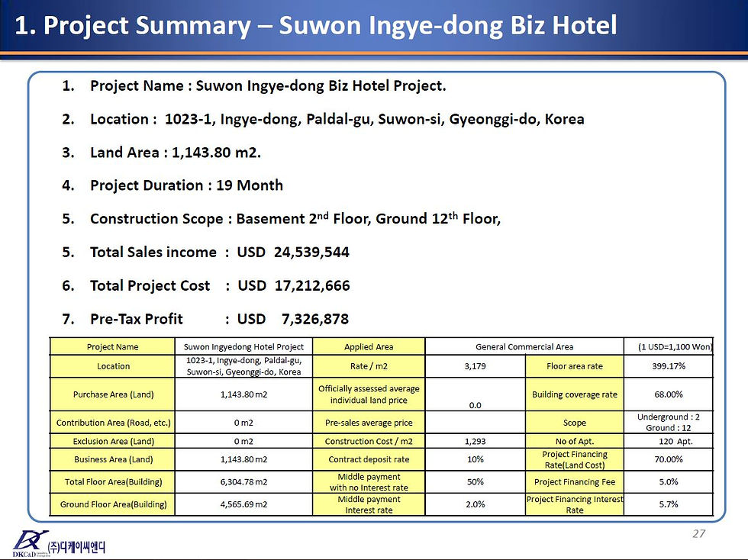Click Middle payment Interest rate label
Screen dimensions: 748x560
[369, 504]
